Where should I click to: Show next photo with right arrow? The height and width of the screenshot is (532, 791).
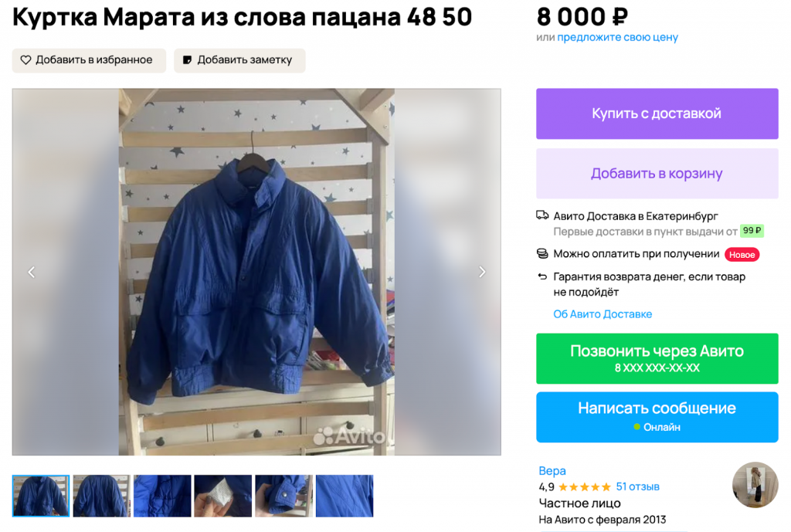[482, 273]
